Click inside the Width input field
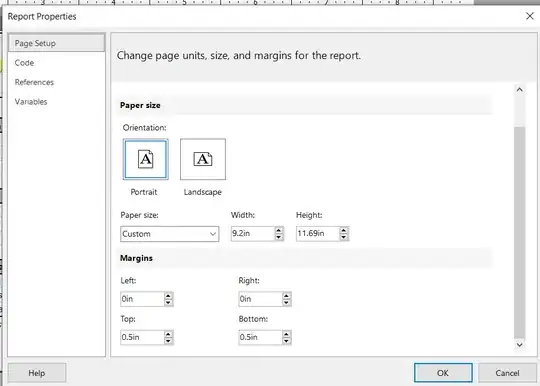Screen dimensions: 540x386 point(253,233)
